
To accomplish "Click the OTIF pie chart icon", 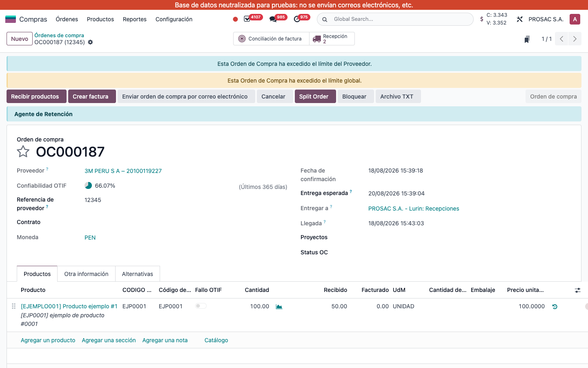I will tap(88, 186).
